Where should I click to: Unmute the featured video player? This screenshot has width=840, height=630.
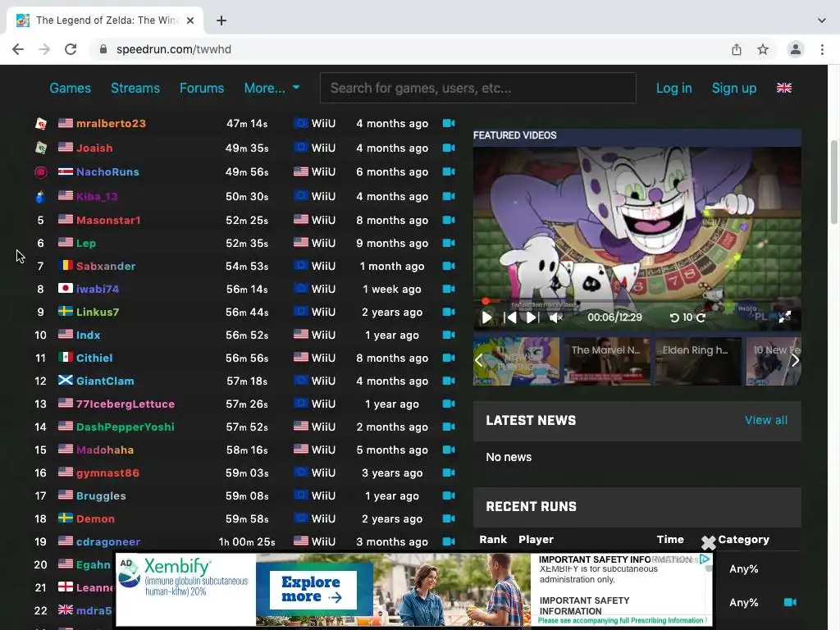point(556,317)
